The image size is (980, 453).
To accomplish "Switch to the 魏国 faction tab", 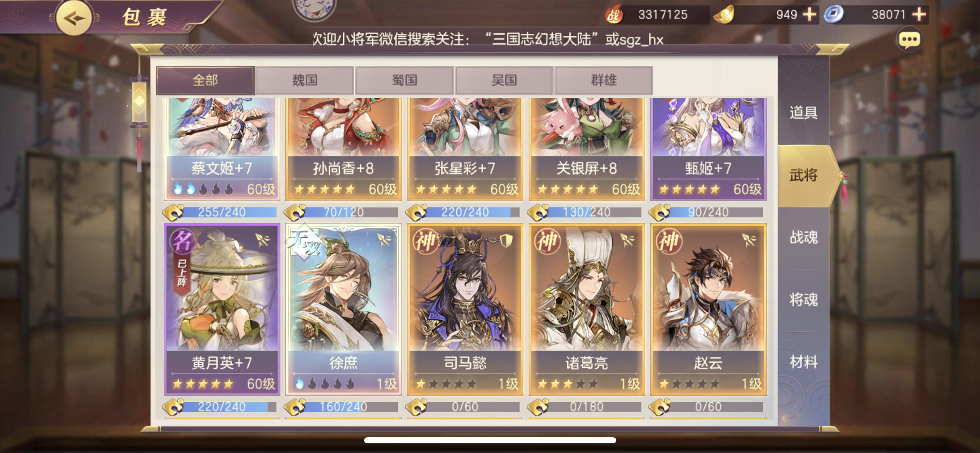I will [305, 81].
